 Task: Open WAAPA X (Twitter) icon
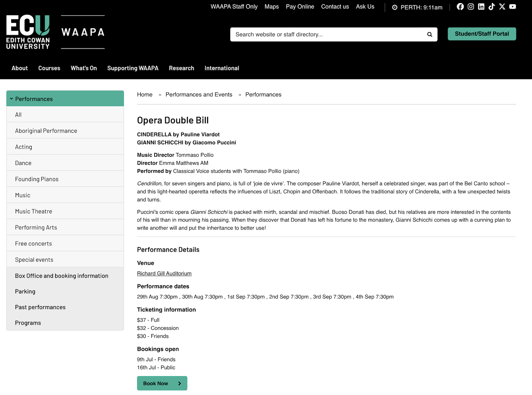pos(502,7)
